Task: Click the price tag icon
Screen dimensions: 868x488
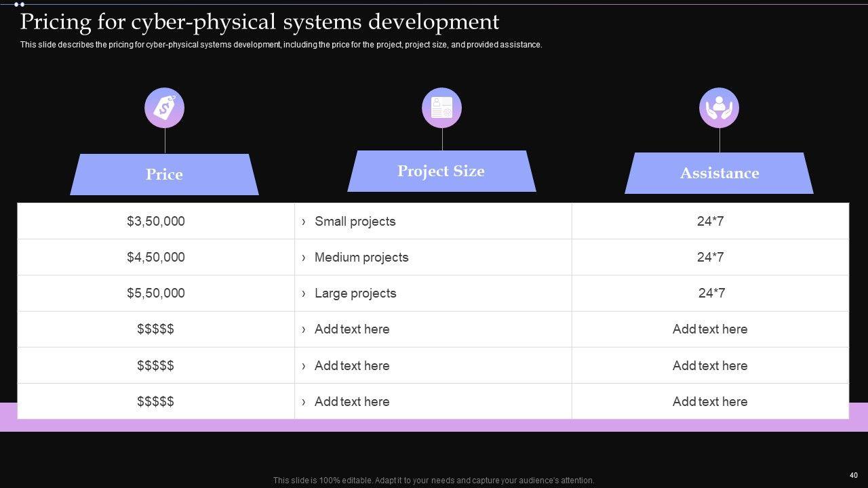Action: (x=164, y=108)
